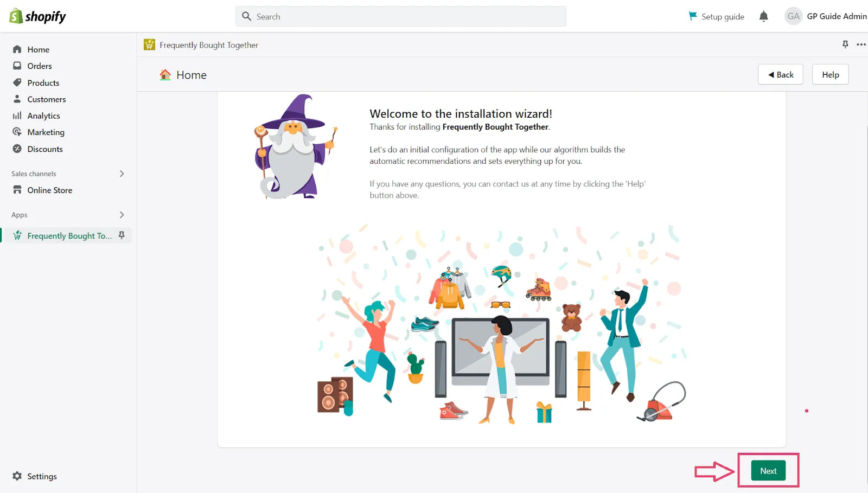Select Discounts in the navigation

click(x=45, y=149)
